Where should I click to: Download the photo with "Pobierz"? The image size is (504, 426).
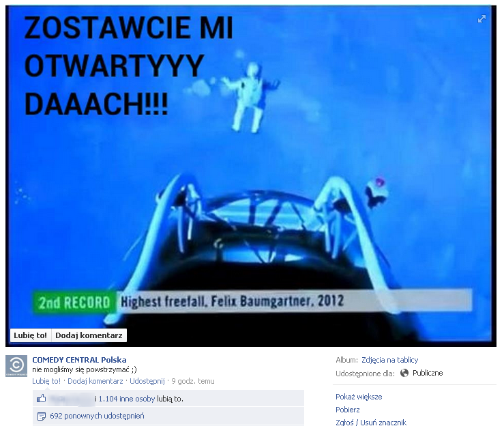[x=348, y=410]
